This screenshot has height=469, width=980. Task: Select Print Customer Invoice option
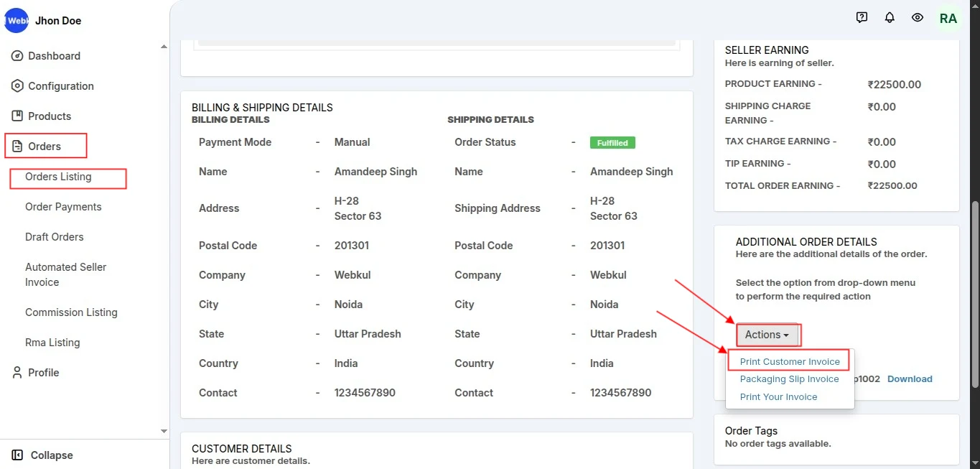(x=790, y=362)
